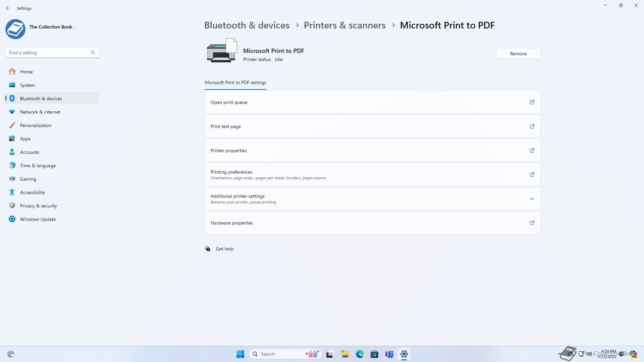Click the external-link icon for Print test page
The image size is (644, 362).
pyautogui.click(x=532, y=126)
